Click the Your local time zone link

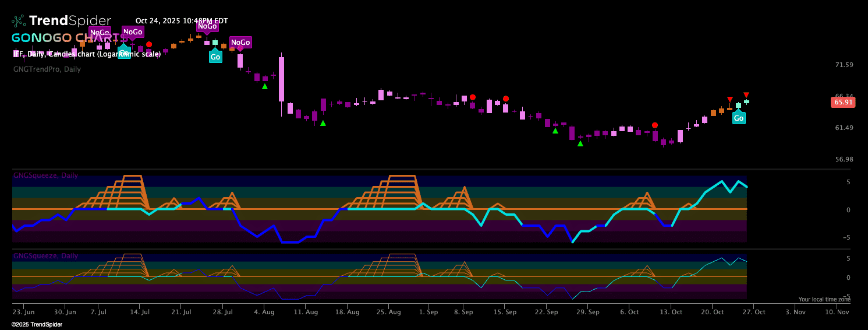tap(824, 299)
